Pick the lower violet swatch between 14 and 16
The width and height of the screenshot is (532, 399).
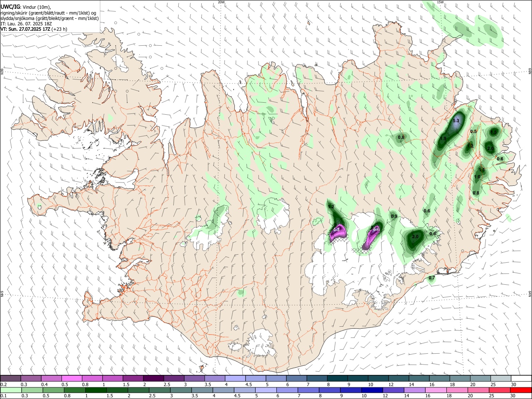pyautogui.click(x=414, y=390)
